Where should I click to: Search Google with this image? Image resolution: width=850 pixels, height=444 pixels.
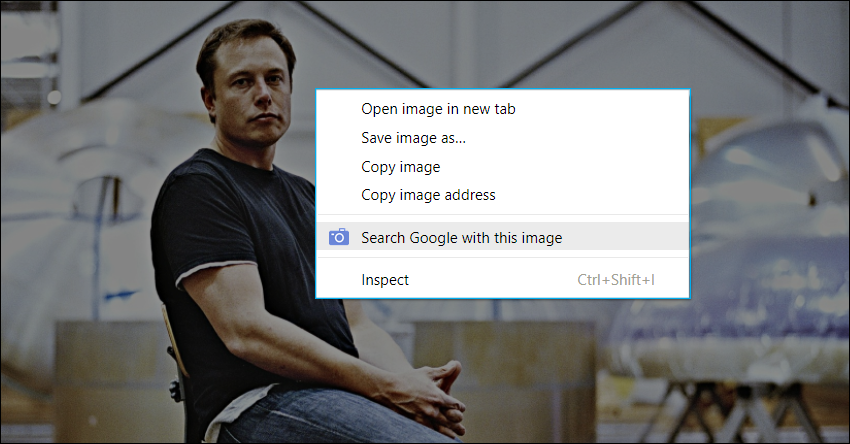461,238
